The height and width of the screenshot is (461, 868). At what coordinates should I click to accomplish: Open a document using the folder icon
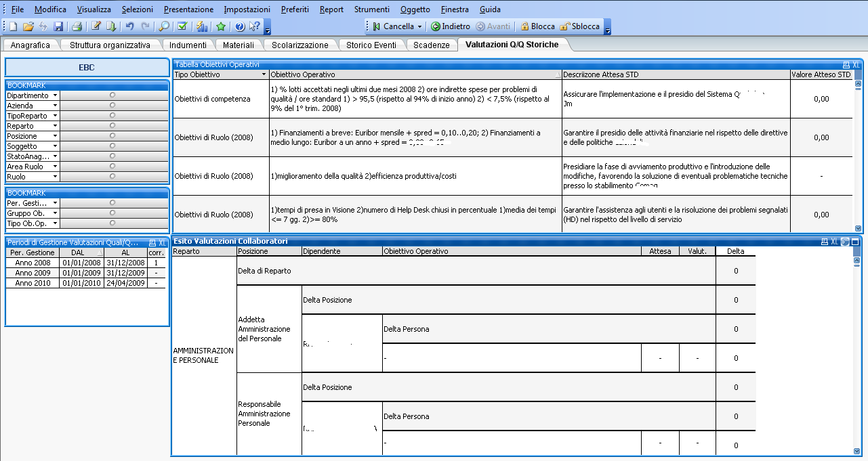tap(28, 26)
